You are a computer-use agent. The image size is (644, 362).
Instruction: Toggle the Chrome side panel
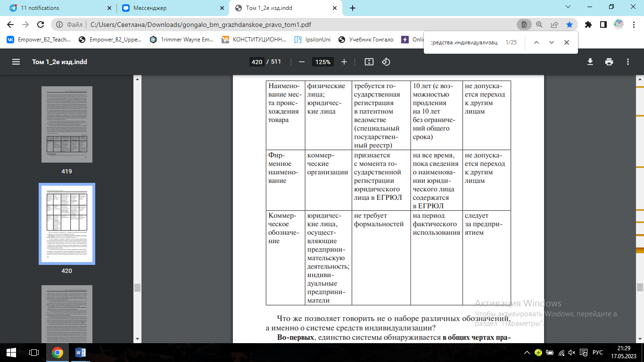(603, 25)
